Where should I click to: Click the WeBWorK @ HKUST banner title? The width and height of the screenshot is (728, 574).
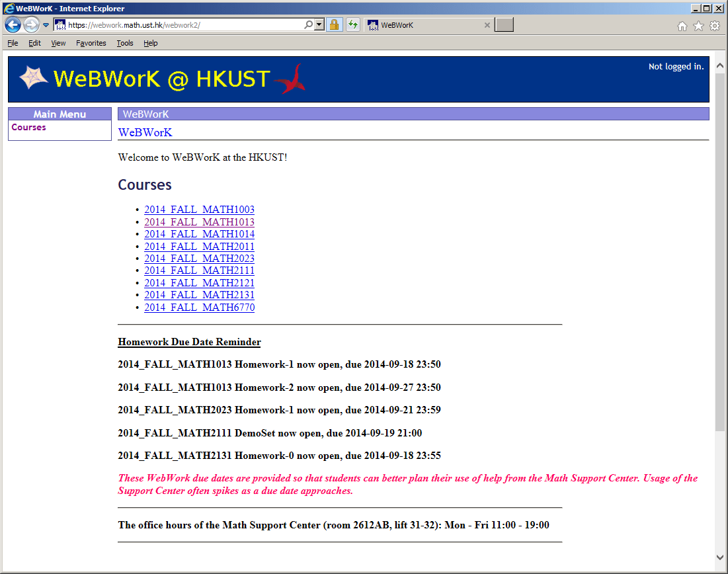[161, 79]
